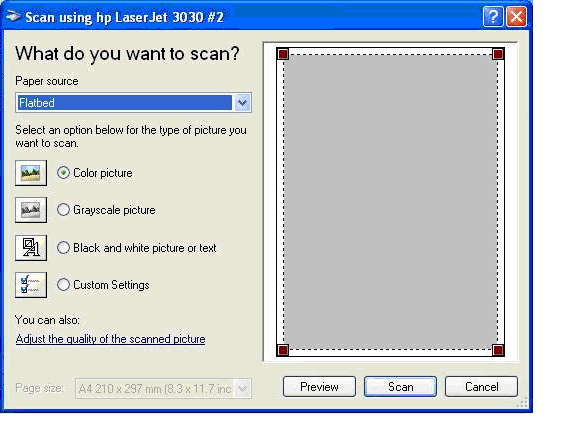Select the Color picture radio button
This screenshot has width=576, height=432.
[x=63, y=173]
